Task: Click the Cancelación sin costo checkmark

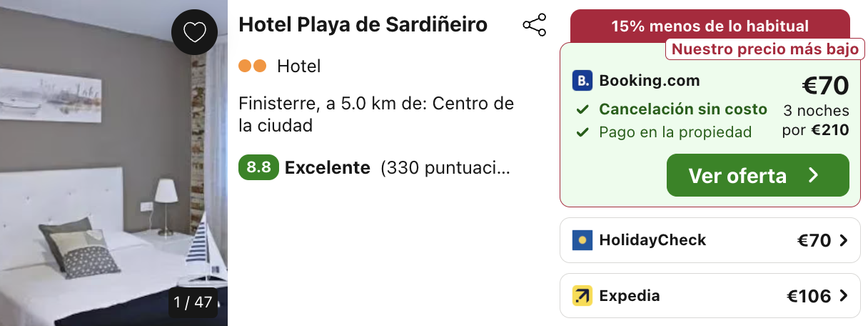Action: (583, 110)
